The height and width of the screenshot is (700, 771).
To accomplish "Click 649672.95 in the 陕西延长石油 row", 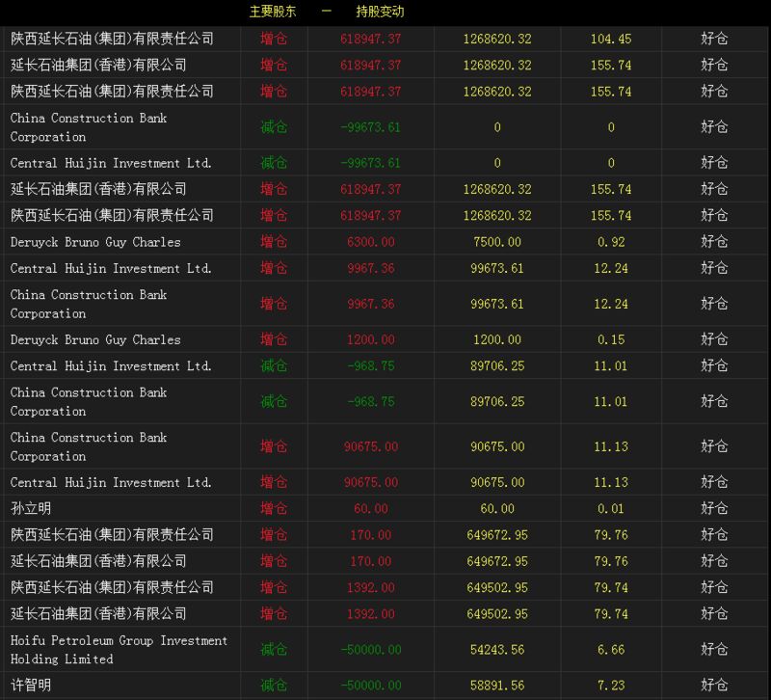I will [497, 535].
